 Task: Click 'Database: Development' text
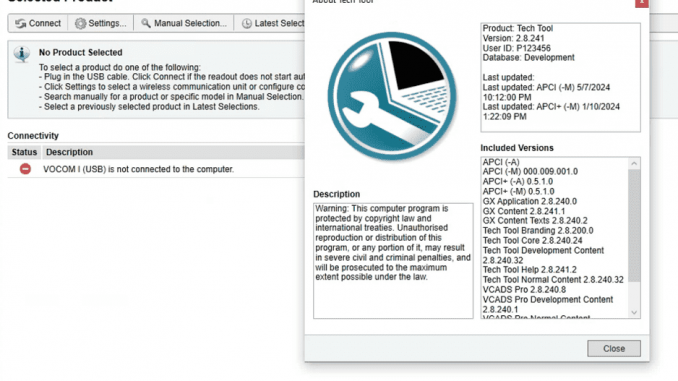click(x=528, y=58)
